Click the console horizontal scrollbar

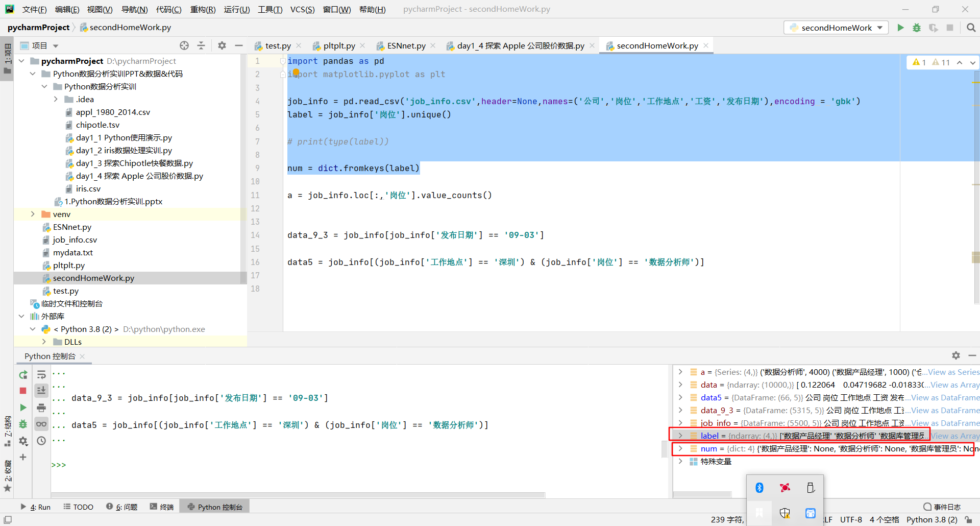(x=298, y=495)
